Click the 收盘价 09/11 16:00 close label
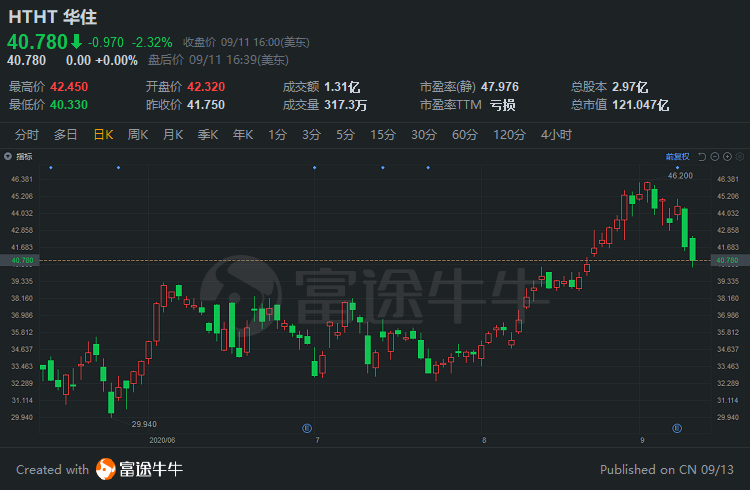750x490 pixels. (246, 43)
